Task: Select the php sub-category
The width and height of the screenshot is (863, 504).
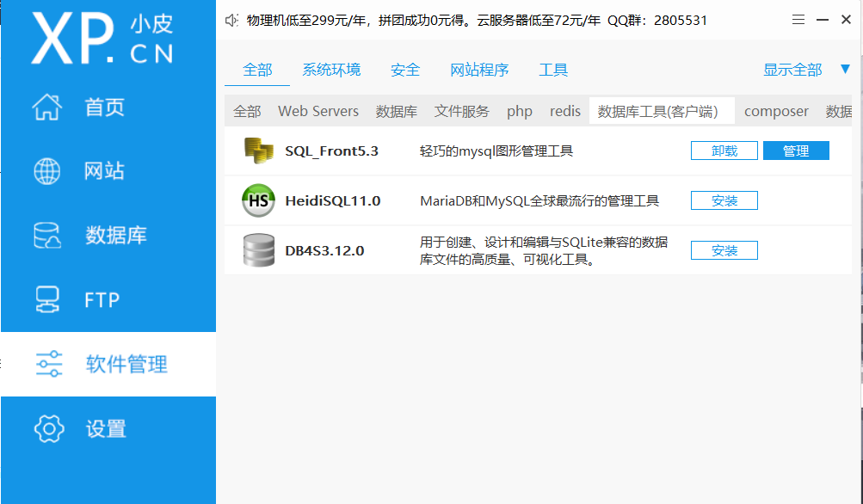Action: pyautogui.click(x=520, y=112)
